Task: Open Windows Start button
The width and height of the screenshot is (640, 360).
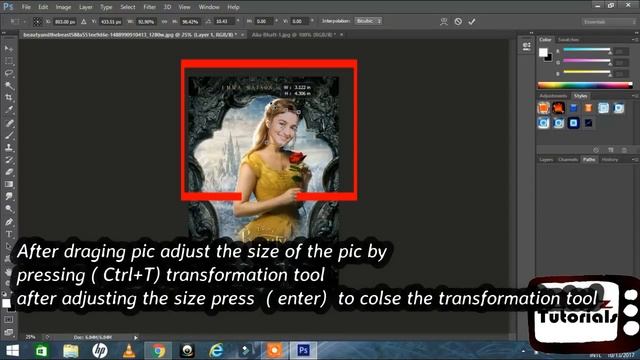Action: 12,351
